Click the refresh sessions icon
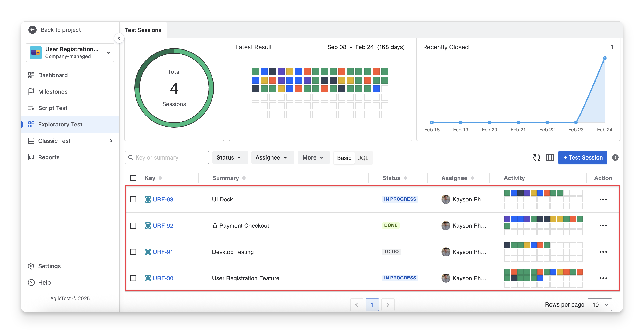The height and width of the screenshot is (333, 644). click(x=537, y=157)
